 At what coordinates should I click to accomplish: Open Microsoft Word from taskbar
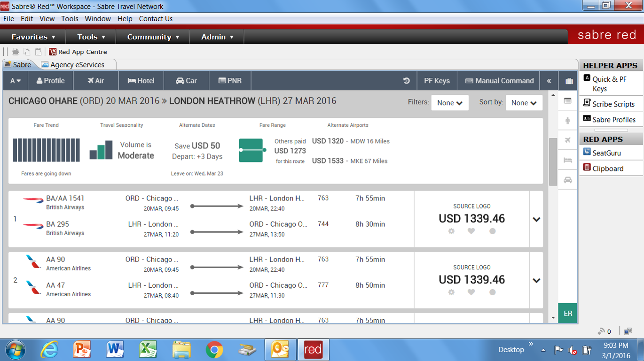(115, 350)
